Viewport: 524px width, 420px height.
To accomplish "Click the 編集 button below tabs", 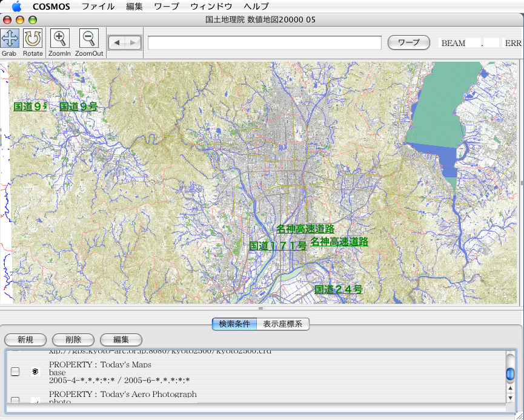I will pyautogui.click(x=121, y=340).
